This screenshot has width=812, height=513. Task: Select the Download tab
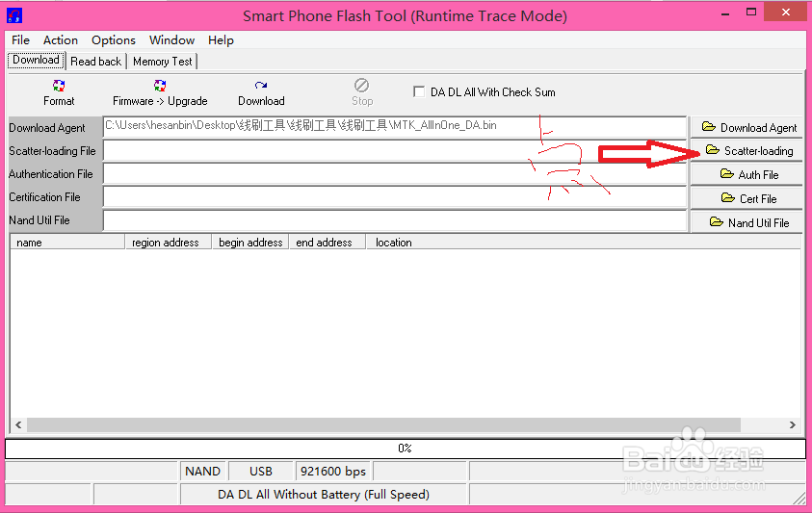[x=37, y=61]
